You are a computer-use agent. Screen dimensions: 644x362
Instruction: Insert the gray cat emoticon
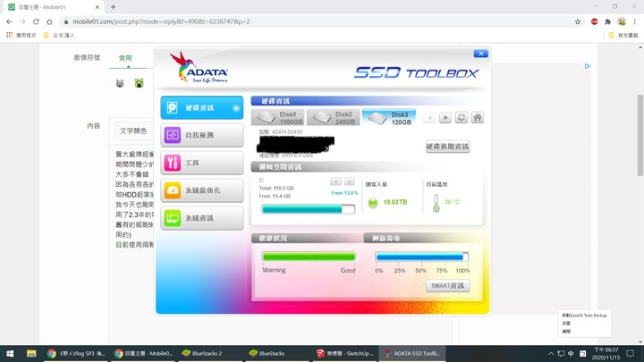coord(120,83)
